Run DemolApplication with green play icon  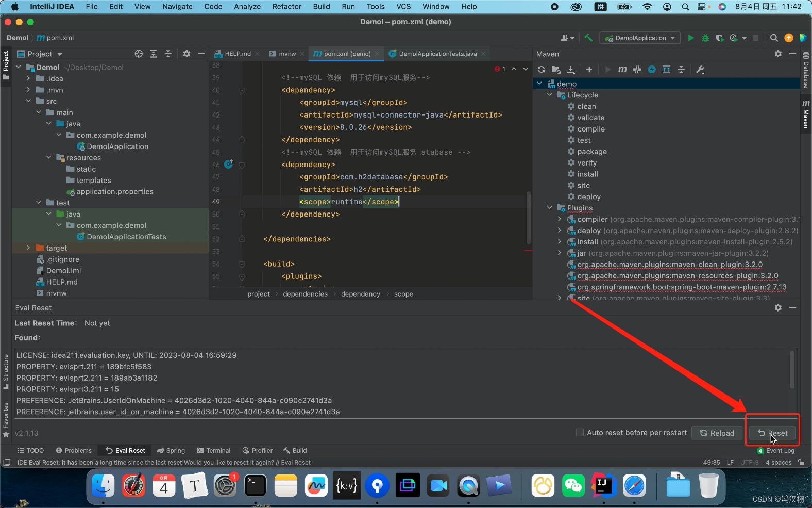691,38
